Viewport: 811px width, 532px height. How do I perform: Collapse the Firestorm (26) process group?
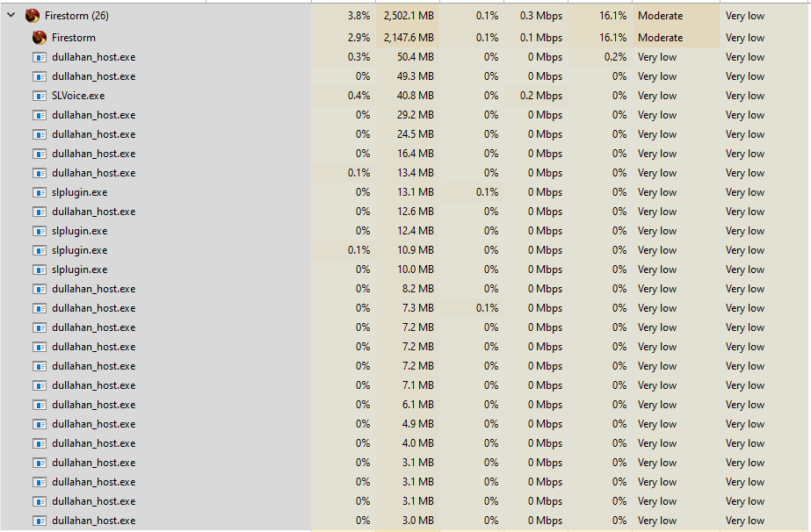(11, 16)
